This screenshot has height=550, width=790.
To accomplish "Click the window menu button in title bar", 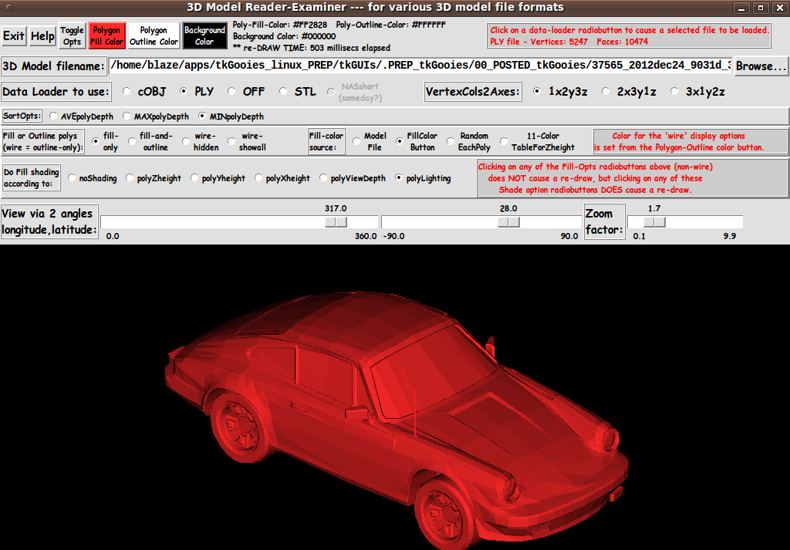I will 9,8.
